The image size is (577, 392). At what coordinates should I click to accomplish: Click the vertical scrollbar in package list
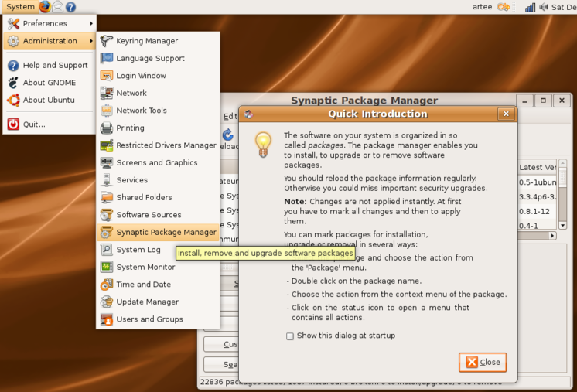(x=562, y=194)
